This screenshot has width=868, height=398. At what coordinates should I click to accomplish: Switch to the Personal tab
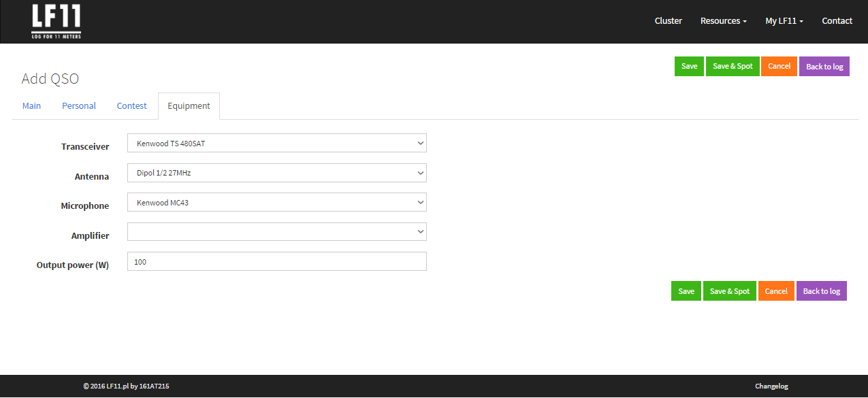[79, 106]
